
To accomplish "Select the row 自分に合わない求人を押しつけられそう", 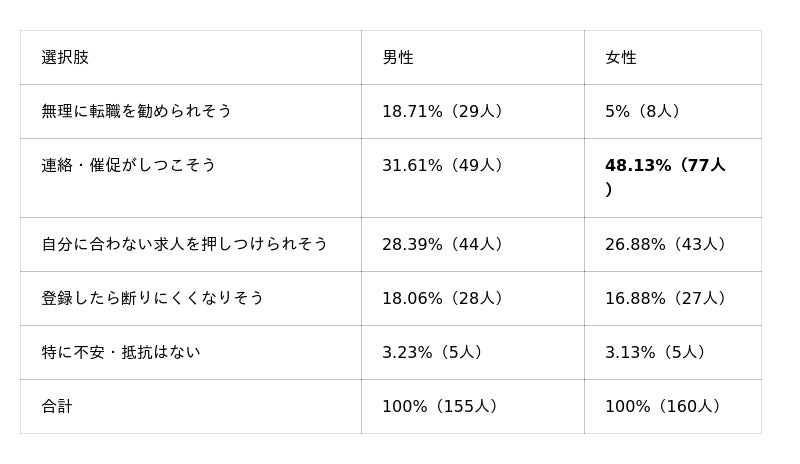I will click(391, 245).
